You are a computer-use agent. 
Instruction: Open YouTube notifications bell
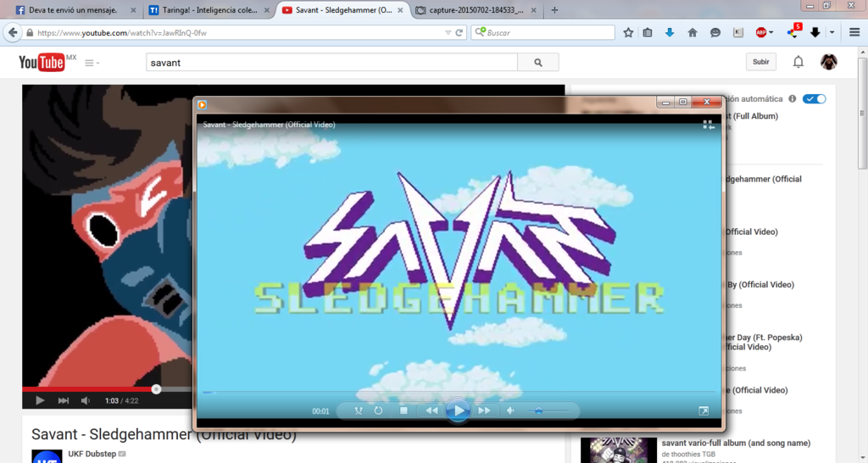click(798, 62)
